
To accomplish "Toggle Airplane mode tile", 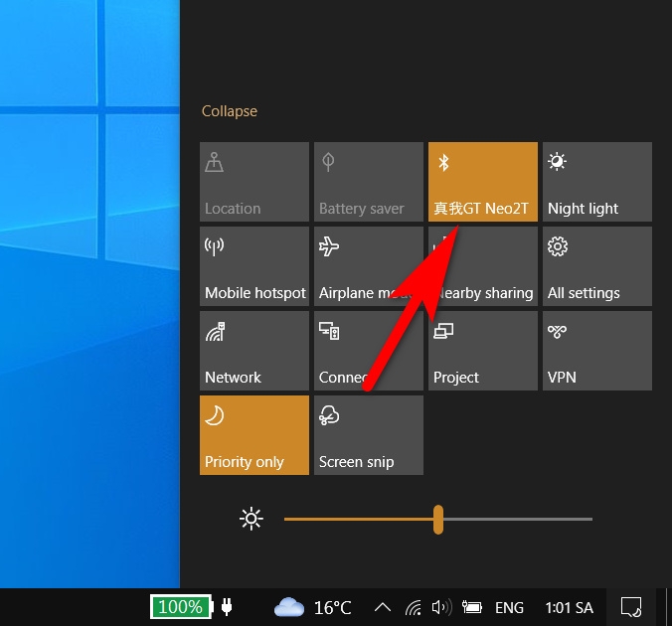I will tap(369, 266).
